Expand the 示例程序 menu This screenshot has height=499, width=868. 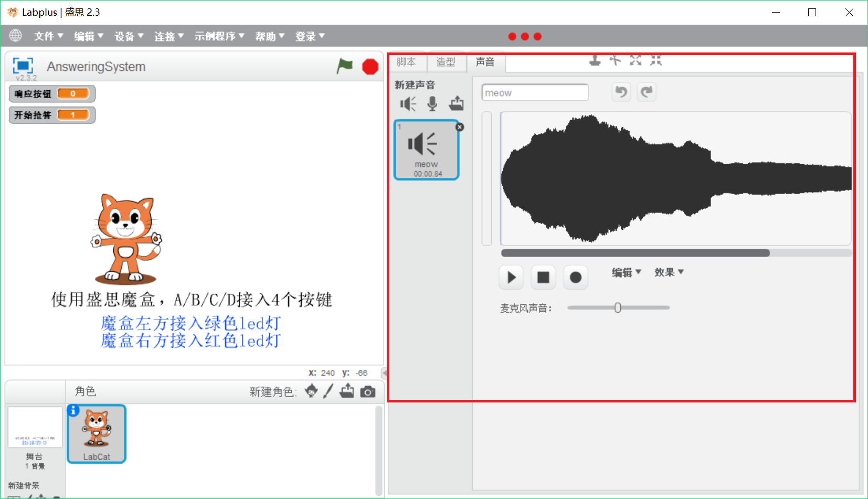tap(219, 36)
